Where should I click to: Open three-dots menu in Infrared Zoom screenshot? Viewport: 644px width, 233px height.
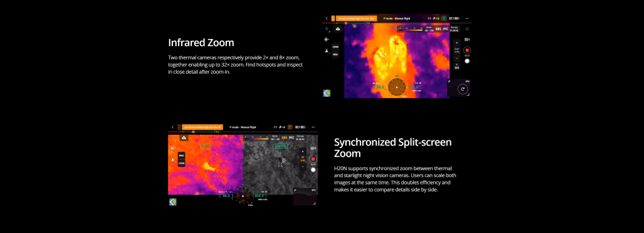[467, 18]
